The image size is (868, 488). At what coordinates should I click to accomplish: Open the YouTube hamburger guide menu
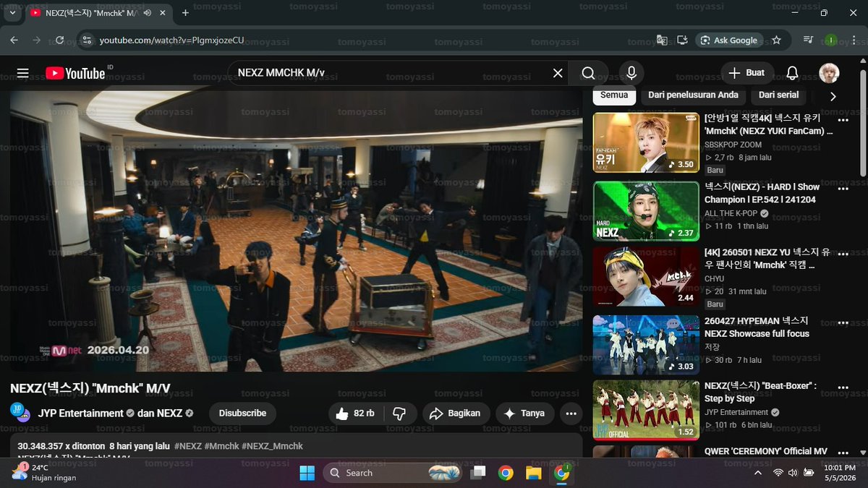pyautogui.click(x=22, y=73)
